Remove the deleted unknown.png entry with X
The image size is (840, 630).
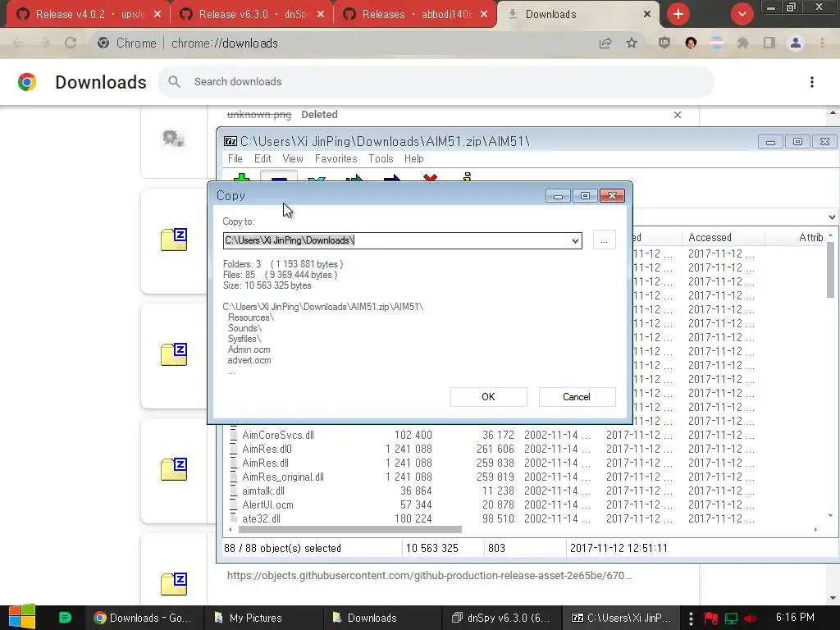click(677, 115)
